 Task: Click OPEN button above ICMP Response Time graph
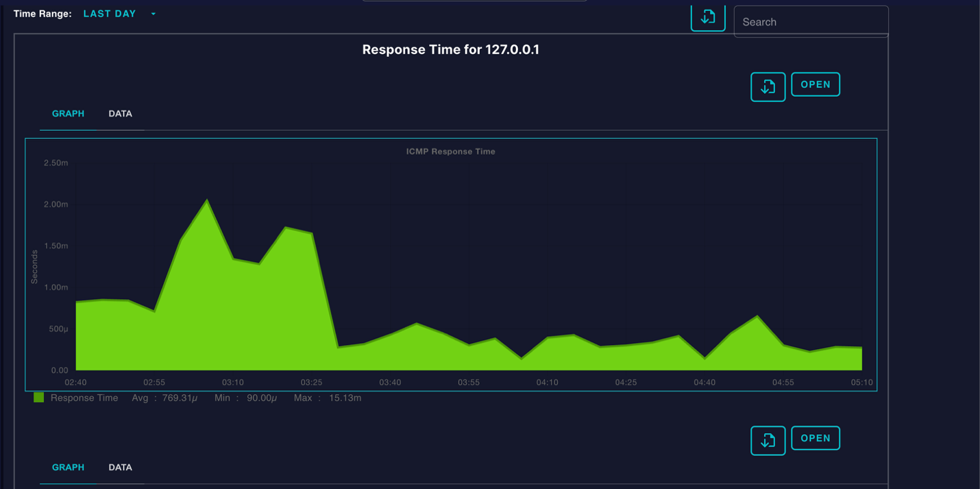coord(816,84)
